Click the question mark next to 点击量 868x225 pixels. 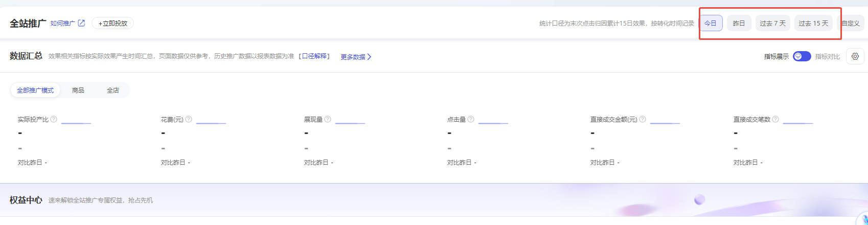[471, 119]
